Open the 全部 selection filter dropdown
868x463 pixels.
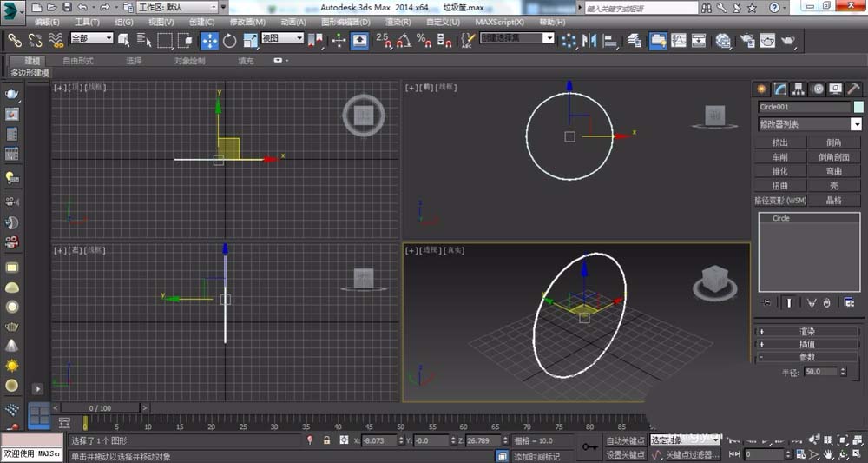[x=92, y=38]
